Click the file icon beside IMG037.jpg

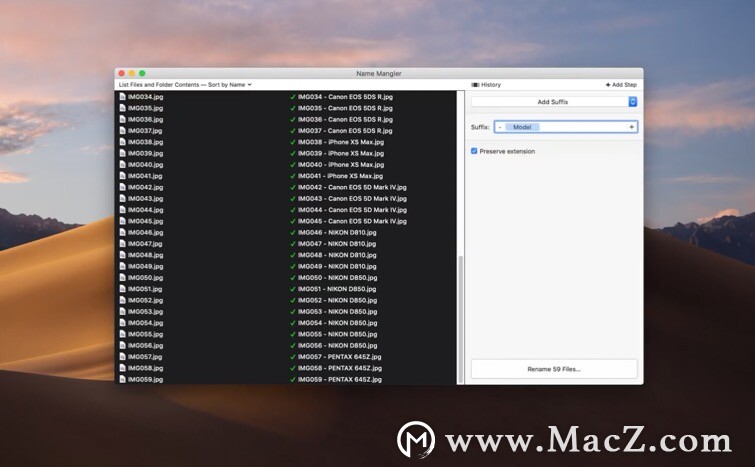click(x=122, y=130)
